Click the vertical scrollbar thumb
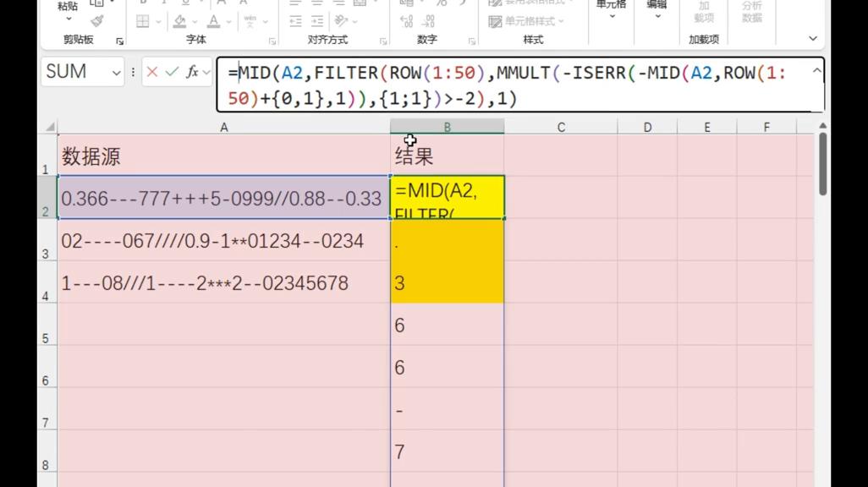 (822, 164)
